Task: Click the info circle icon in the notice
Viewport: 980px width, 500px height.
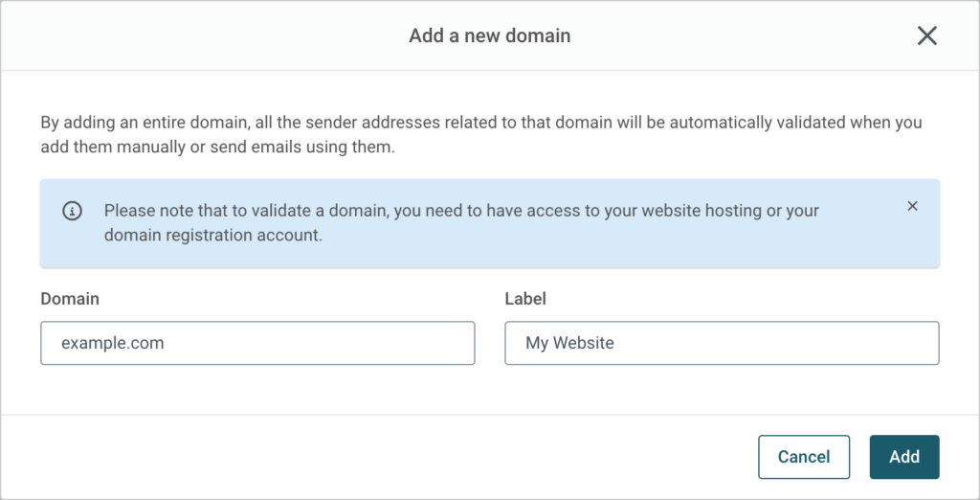Action: pyautogui.click(x=72, y=211)
